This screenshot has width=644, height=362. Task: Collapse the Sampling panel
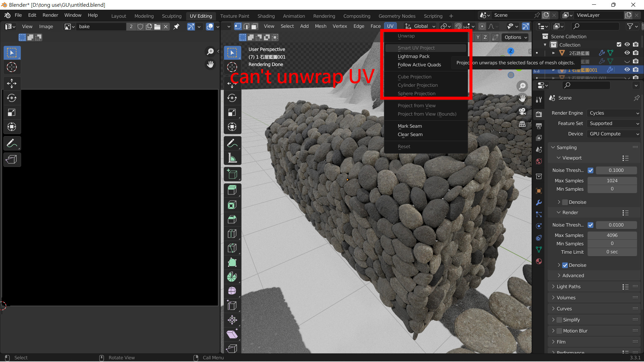pyautogui.click(x=567, y=147)
